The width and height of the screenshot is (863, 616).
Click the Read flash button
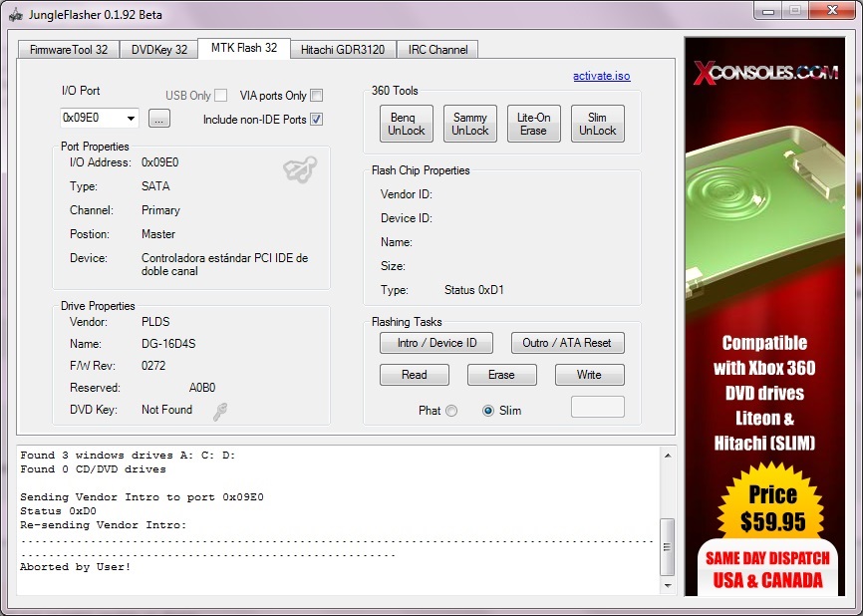pyautogui.click(x=415, y=375)
